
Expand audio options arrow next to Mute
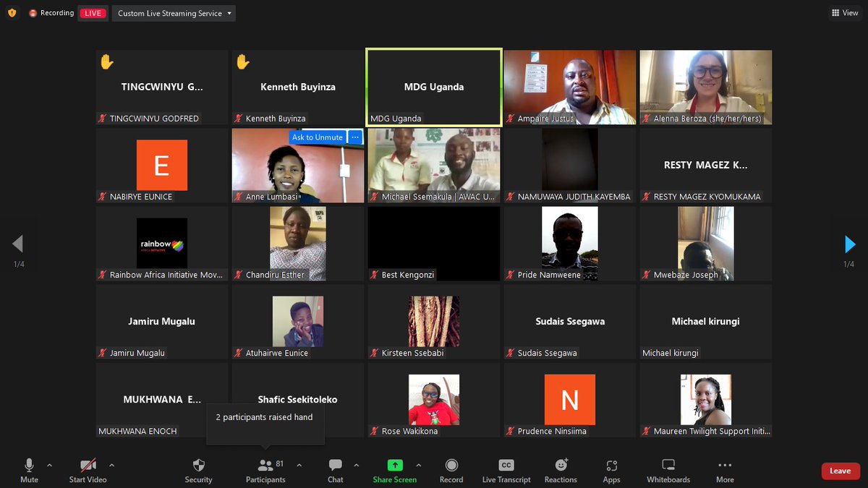click(49, 465)
